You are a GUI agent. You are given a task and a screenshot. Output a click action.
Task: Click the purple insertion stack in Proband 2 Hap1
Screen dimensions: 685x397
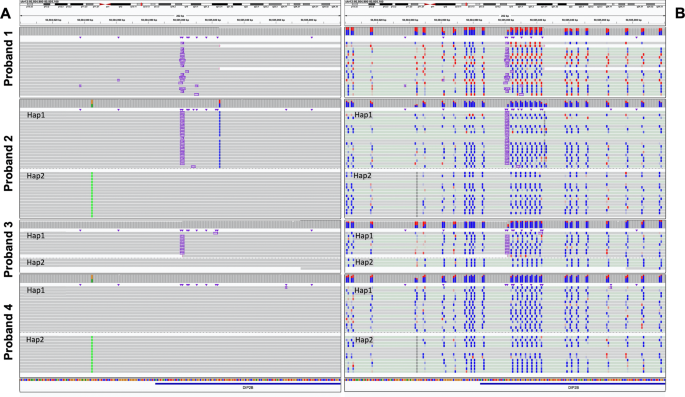(182, 138)
